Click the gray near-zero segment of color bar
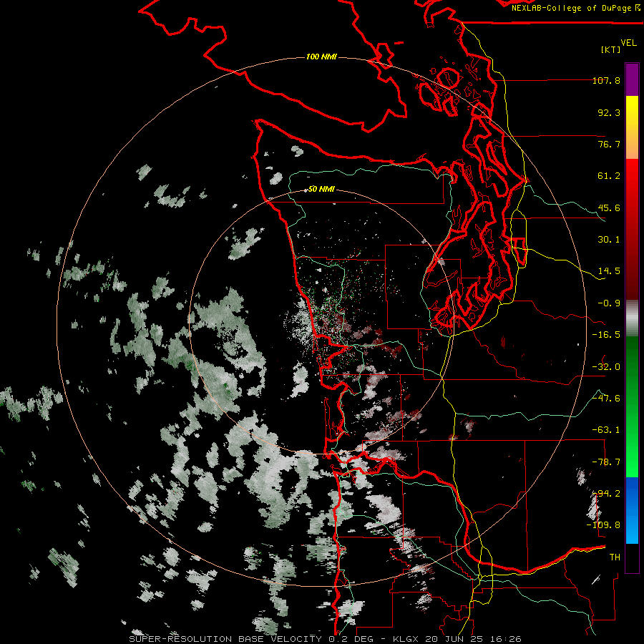Image resolution: width=644 pixels, height=644 pixels. (632, 318)
